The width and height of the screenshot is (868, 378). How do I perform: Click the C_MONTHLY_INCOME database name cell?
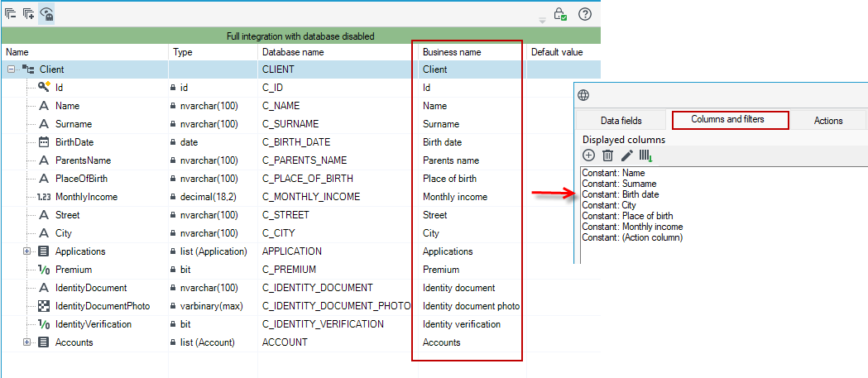tap(310, 197)
